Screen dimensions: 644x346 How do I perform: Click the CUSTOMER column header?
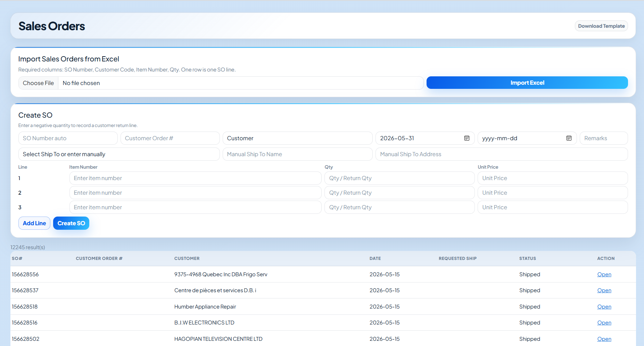tap(187, 259)
